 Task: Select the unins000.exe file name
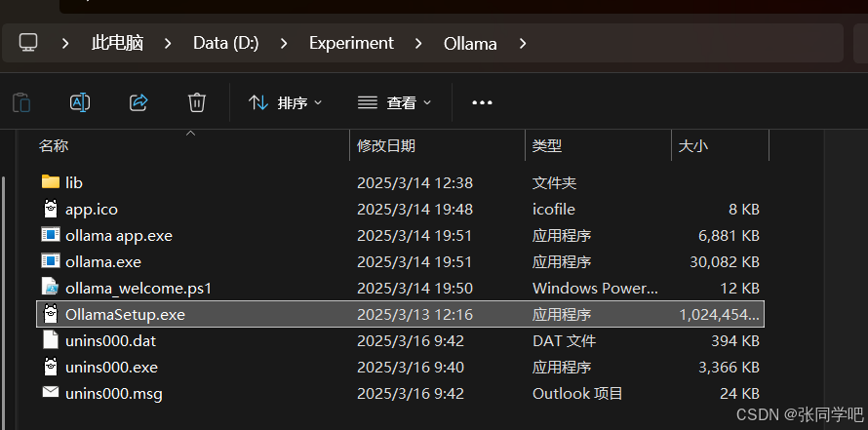click(x=112, y=368)
